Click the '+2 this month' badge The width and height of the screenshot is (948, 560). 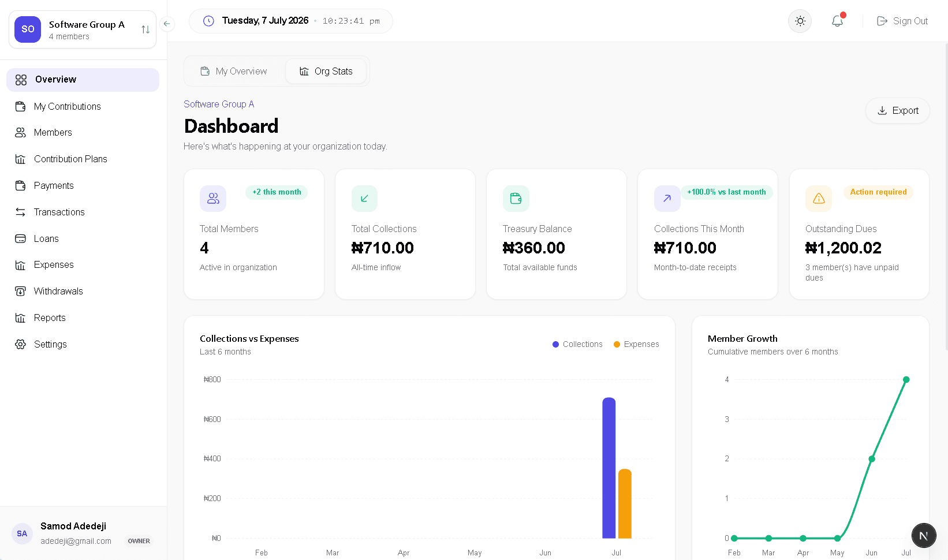tap(277, 192)
